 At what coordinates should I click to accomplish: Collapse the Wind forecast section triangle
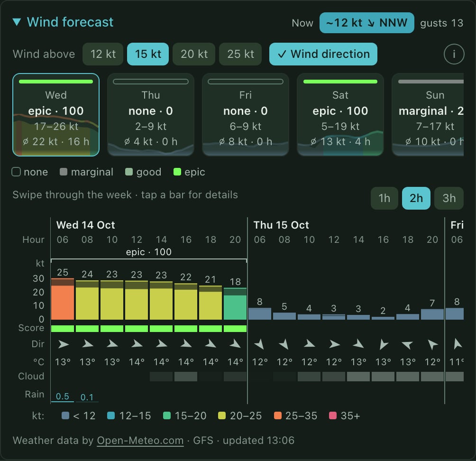(x=17, y=22)
